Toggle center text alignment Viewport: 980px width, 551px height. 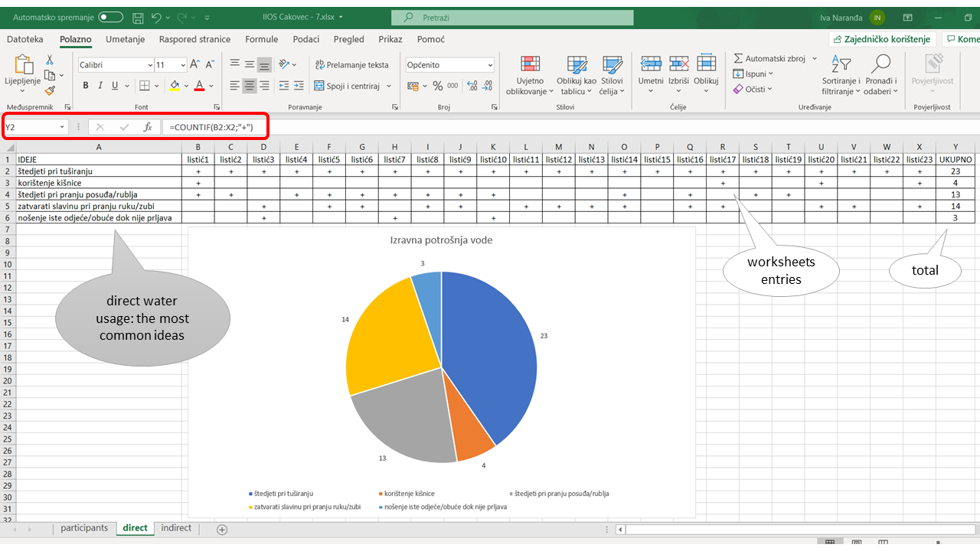tap(250, 86)
